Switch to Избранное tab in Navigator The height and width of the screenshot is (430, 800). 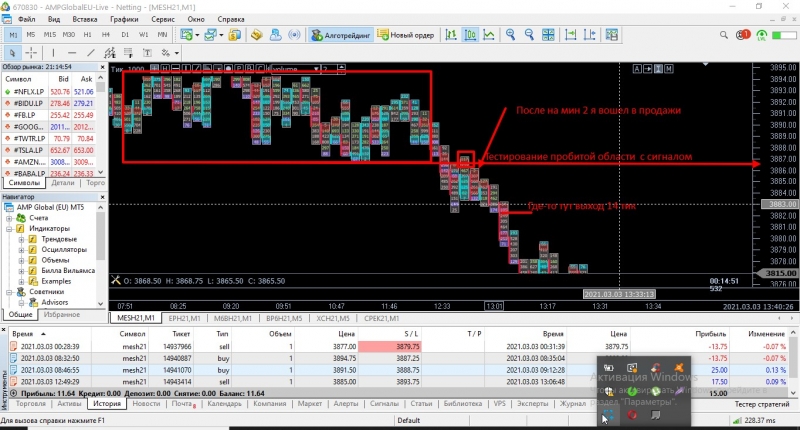(62, 315)
